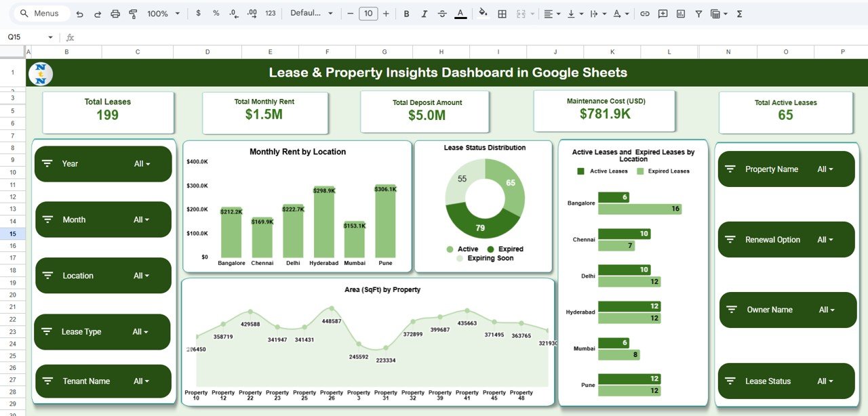Click the Borders icon

[x=502, y=13]
